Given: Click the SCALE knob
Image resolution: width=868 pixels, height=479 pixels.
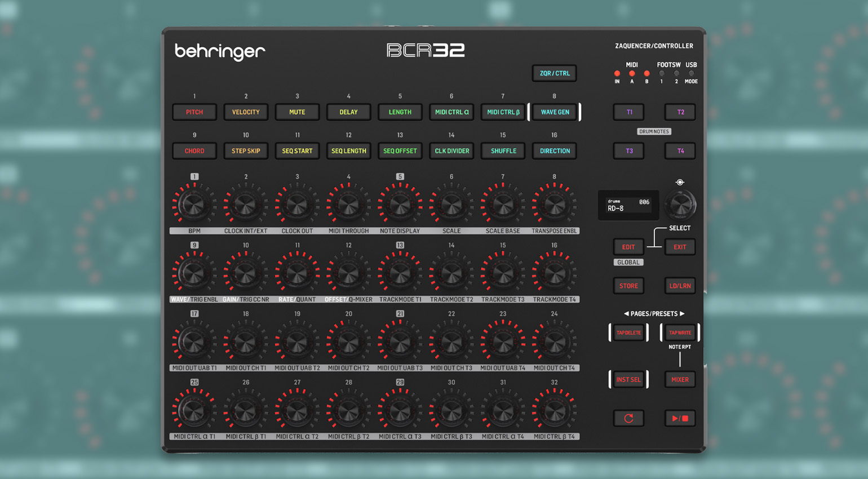Looking at the screenshot, I should coord(451,205).
